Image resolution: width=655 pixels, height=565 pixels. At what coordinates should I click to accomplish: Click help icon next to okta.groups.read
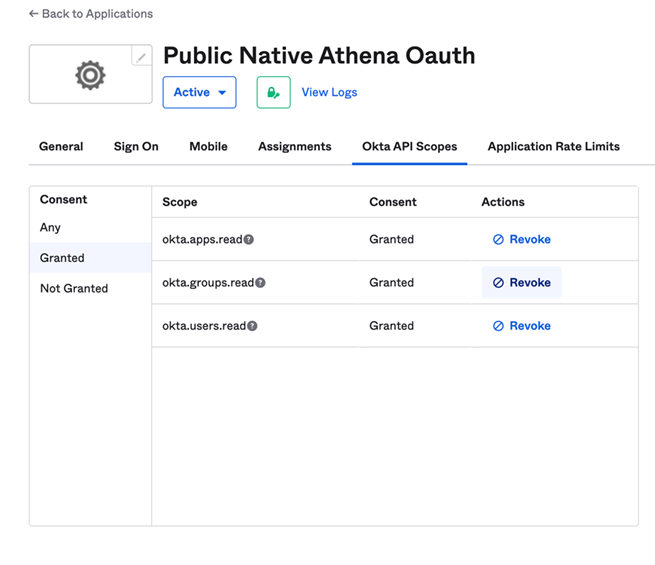(x=260, y=283)
